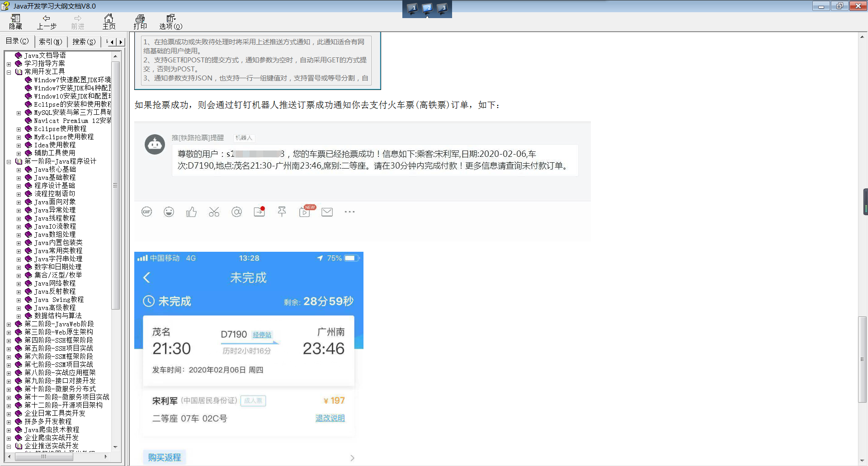Switch to monitor 1 icon at top
Screen dimensions: 868x466
(412, 8)
